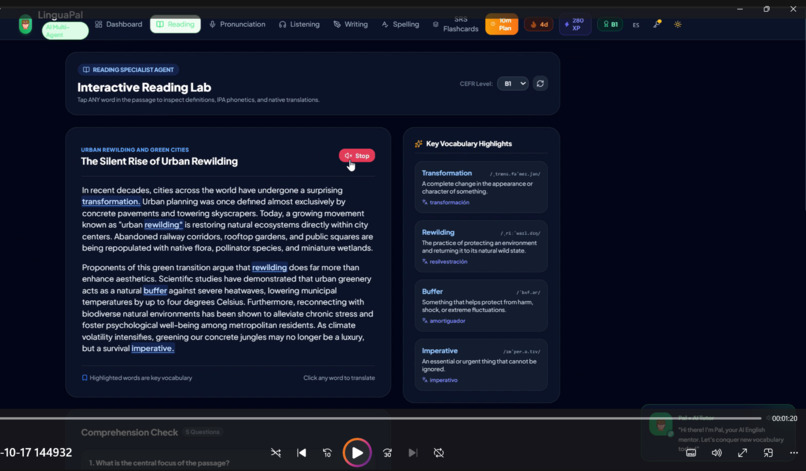Skip forward 30 seconds
Image resolution: width=806 pixels, height=471 pixels.
coord(388,452)
